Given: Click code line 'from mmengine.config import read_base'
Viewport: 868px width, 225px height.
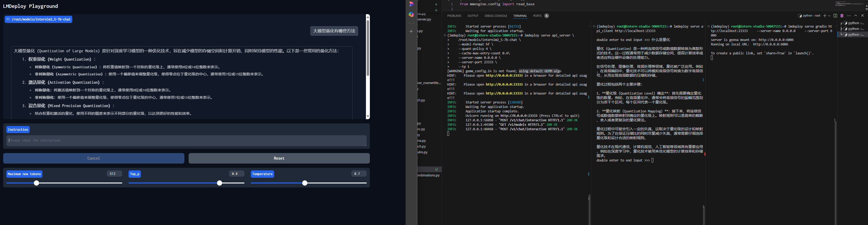Looking at the screenshot, I should point(497,4).
